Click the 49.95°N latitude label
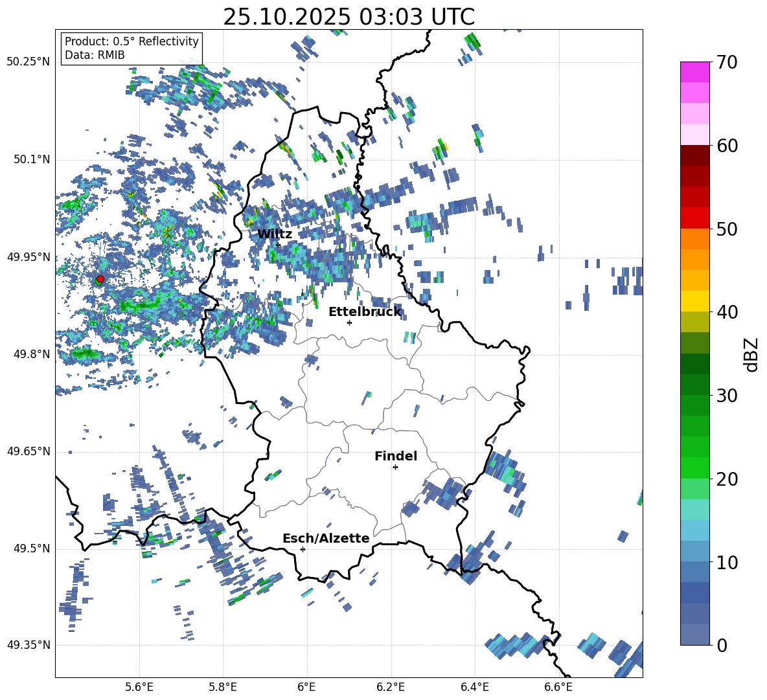The image size is (767, 700). pos(29,257)
